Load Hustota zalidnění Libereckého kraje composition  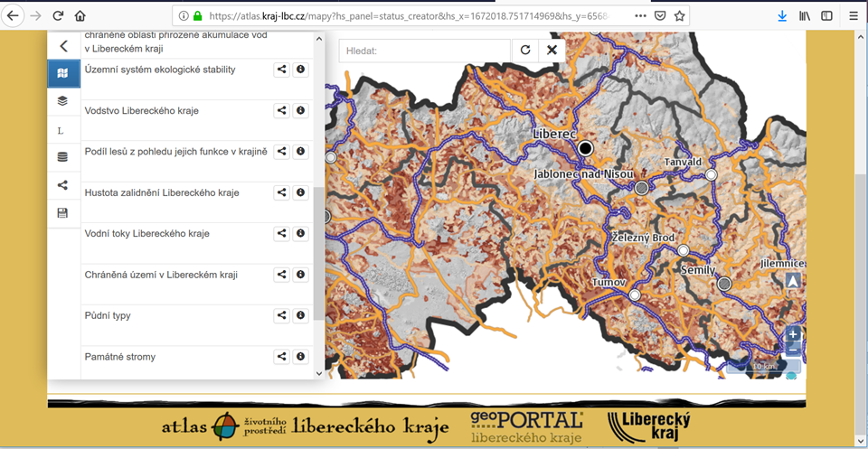(x=162, y=193)
